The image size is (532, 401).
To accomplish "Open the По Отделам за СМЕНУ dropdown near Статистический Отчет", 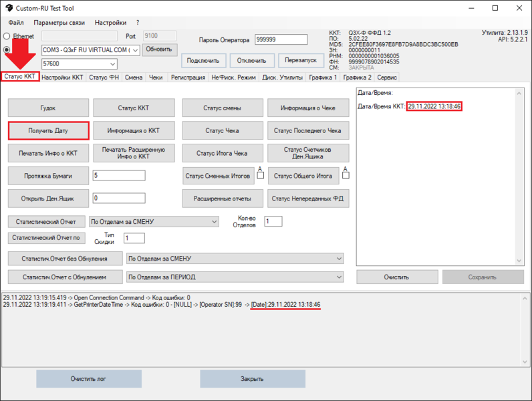I will [x=214, y=221].
